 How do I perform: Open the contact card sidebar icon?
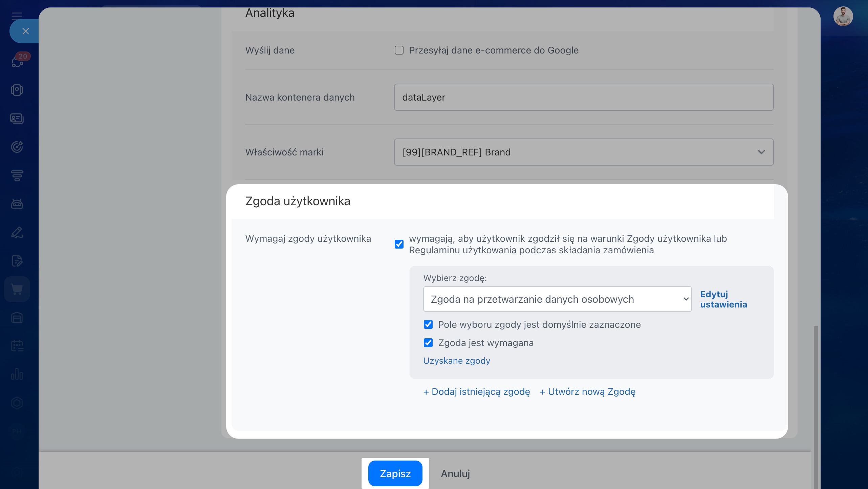point(17,119)
